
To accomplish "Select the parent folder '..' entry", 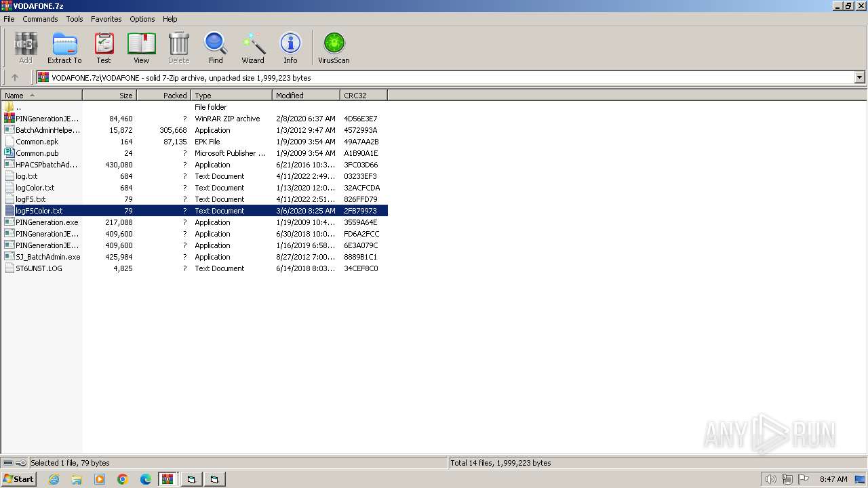I will point(195,107).
